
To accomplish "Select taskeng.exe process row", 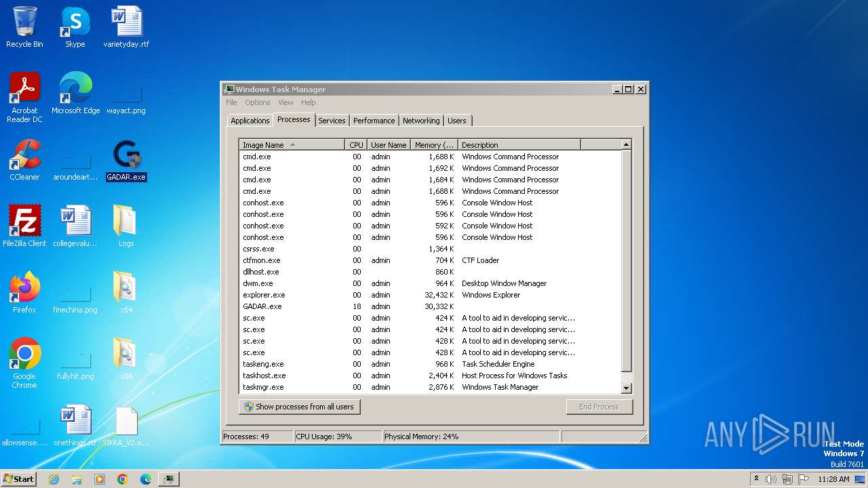I will (x=430, y=364).
